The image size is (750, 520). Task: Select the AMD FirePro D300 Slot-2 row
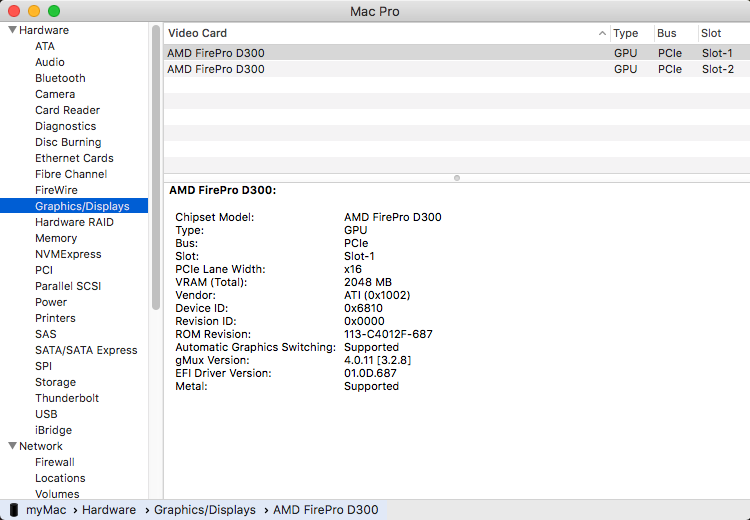point(450,69)
